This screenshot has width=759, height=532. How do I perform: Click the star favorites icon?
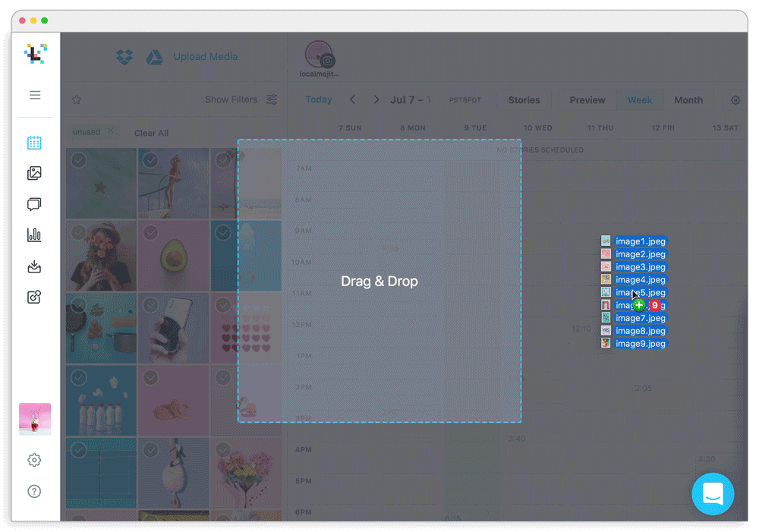[x=77, y=99]
